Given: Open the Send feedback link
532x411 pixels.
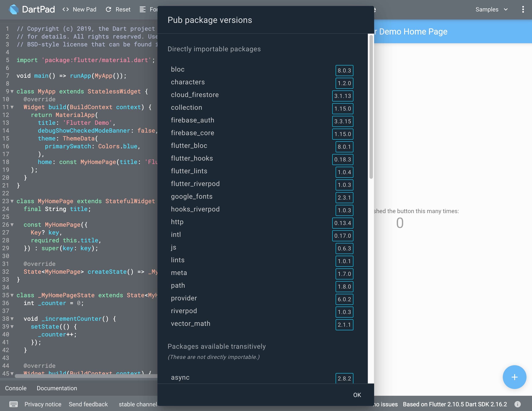Looking at the screenshot, I should 88,404.
